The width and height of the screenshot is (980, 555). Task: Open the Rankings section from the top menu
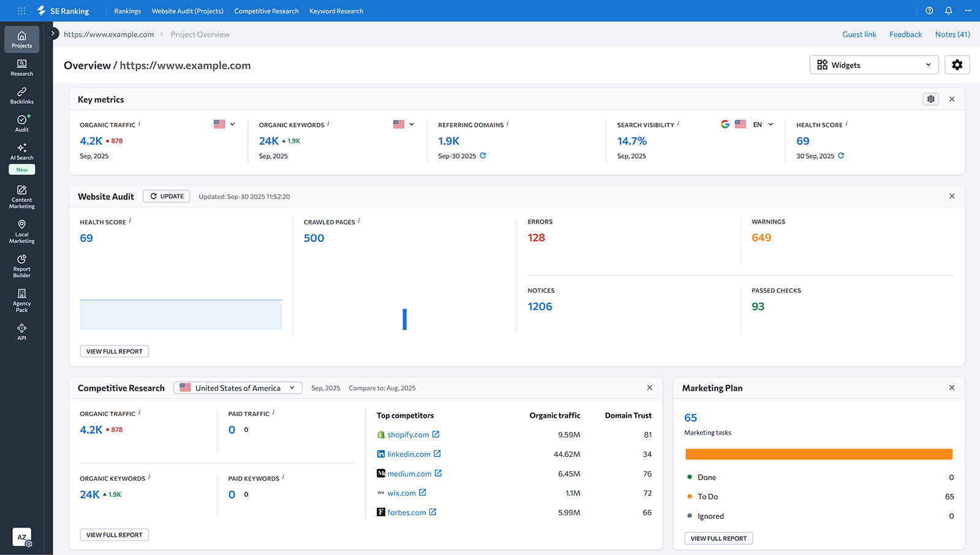point(127,10)
